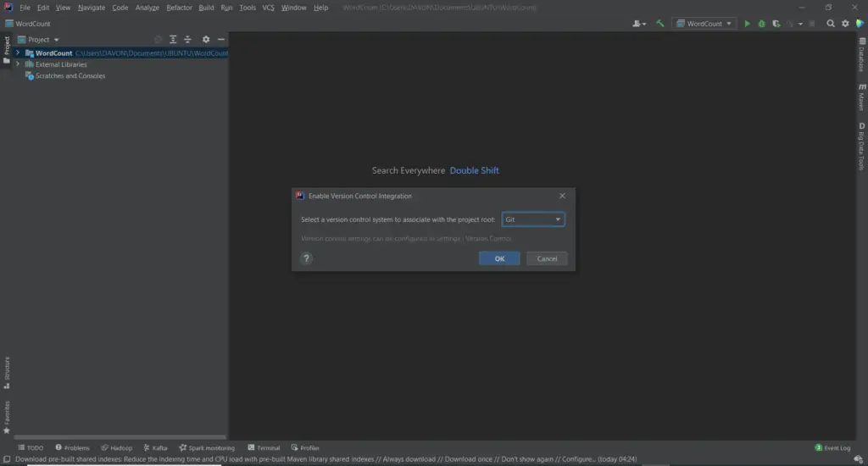The height and width of the screenshot is (466, 868).
Task: Hide the Project tool window
Action: coord(221,39)
